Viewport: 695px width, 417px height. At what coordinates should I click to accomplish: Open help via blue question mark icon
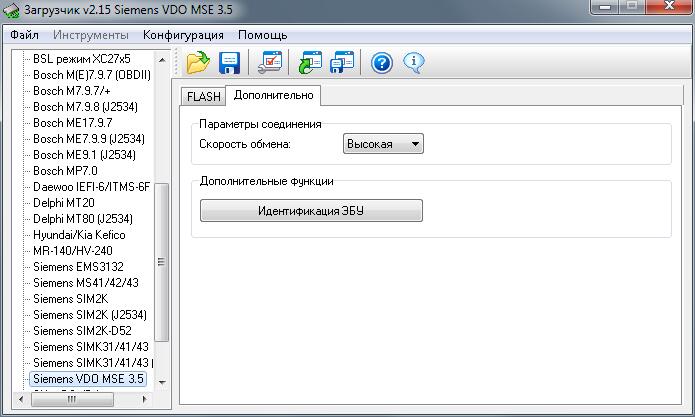coord(382,63)
